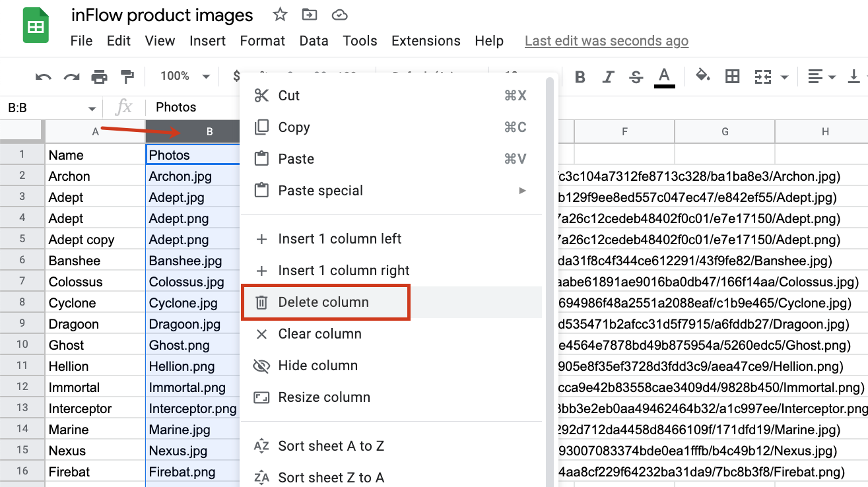Activate the paint format tool
868x487 pixels.
127,77
